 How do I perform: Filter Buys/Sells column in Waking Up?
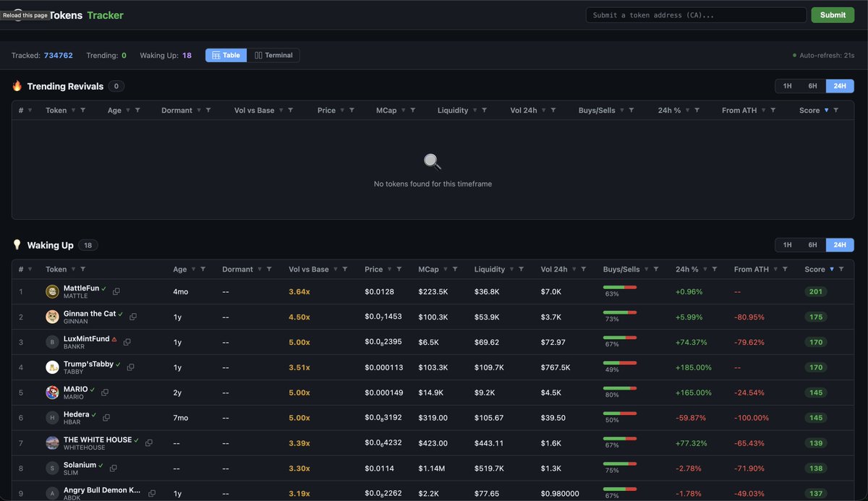click(x=657, y=270)
